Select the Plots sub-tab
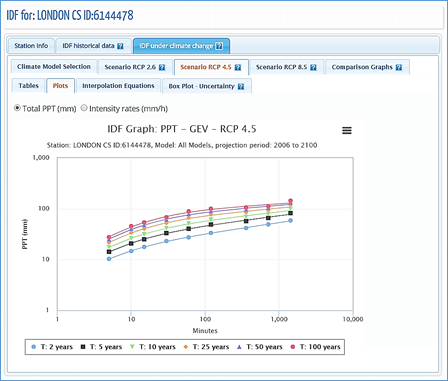This screenshot has width=448, height=381. pos(60,86)
